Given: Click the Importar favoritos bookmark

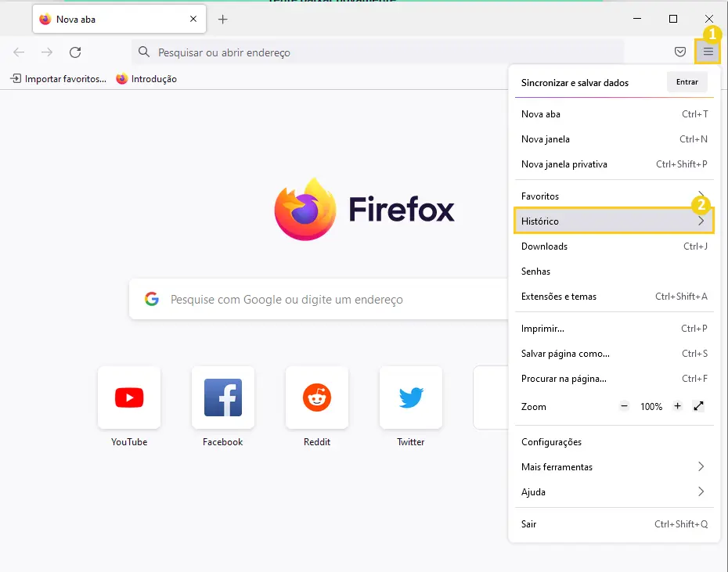Looking at the screenshot, I should [59, 79].
